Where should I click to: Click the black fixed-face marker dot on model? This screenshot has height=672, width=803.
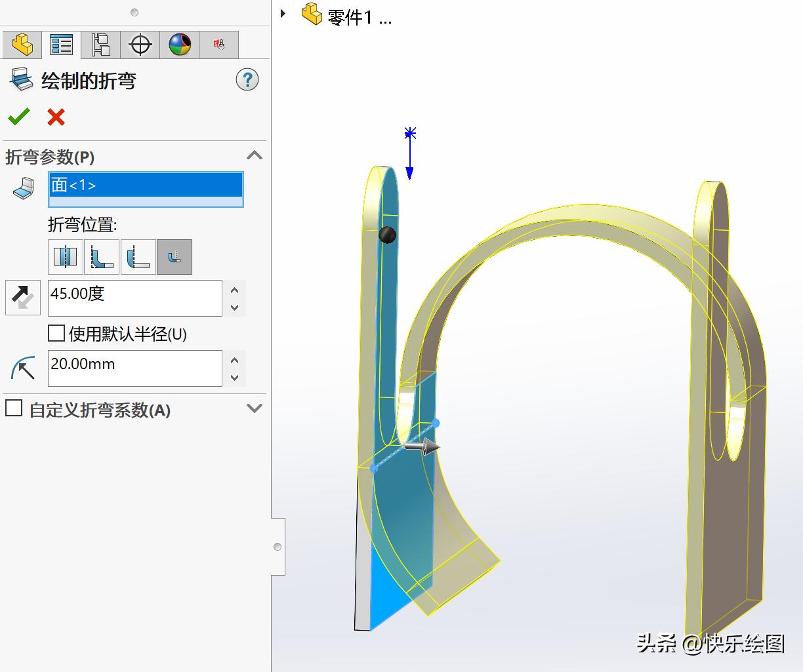coord(388,235)
